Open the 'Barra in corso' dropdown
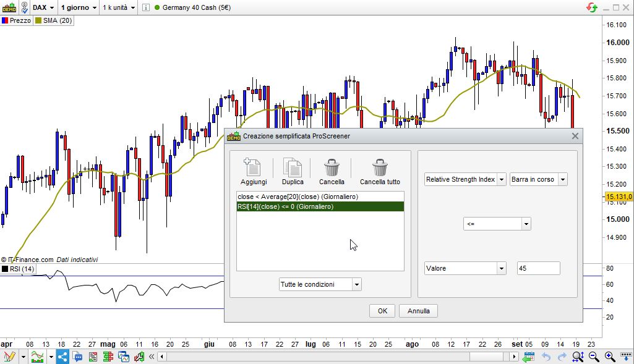 tap(539, 179)
